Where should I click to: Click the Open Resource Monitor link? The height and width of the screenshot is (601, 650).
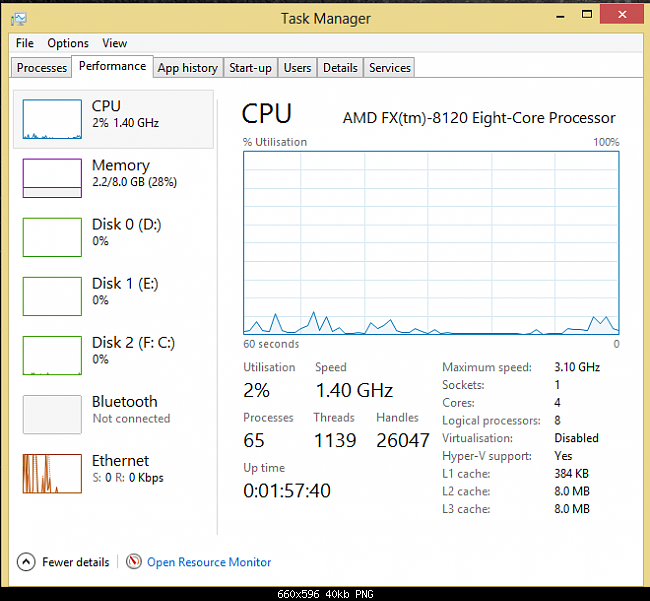209,562
